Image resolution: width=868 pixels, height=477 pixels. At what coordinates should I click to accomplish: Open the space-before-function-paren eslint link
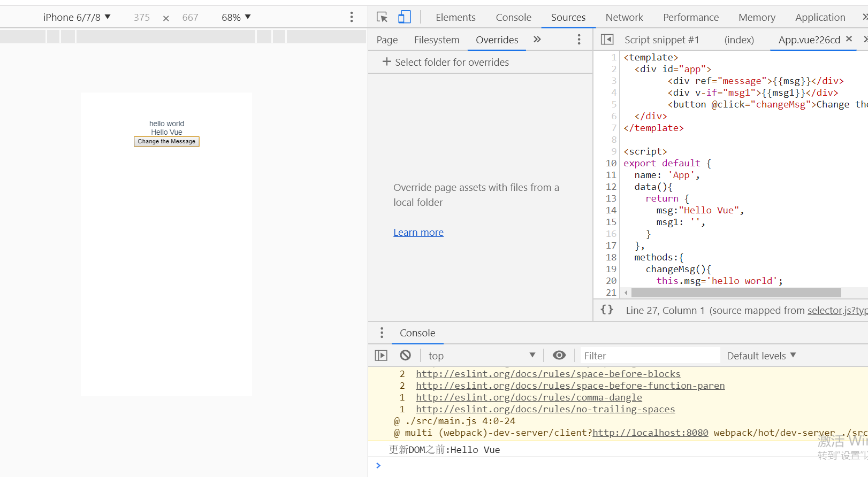coord(570,386)
